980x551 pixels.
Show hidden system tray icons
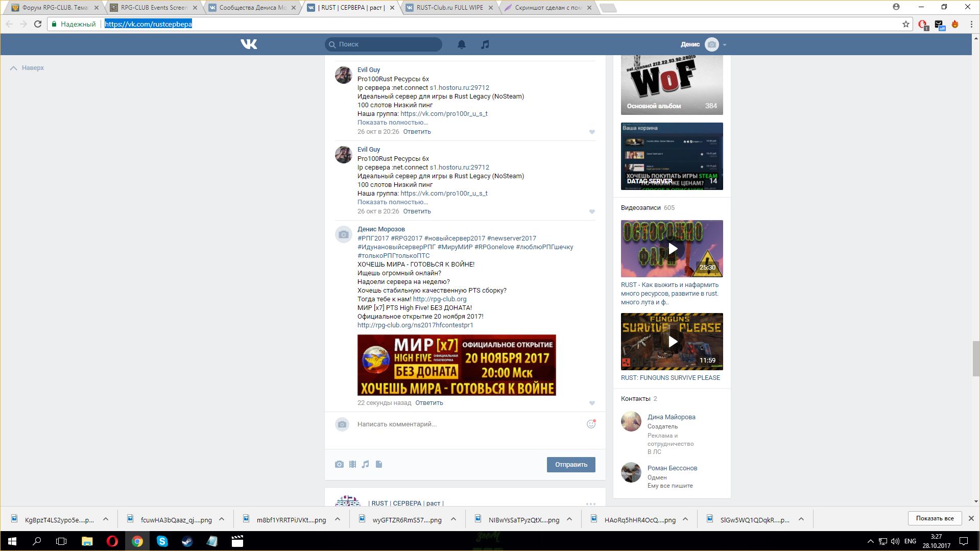(871, 541)
